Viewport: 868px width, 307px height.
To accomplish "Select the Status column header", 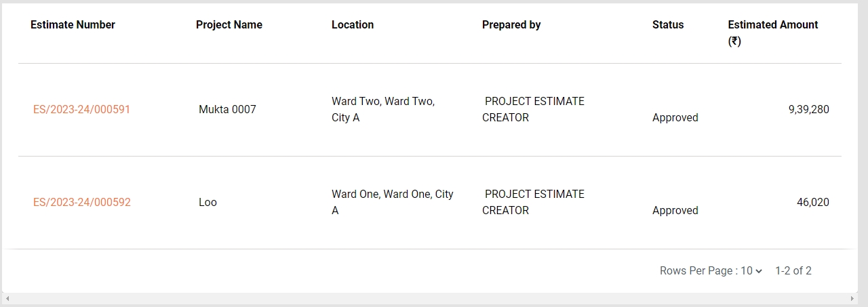I will pos(667,25).
